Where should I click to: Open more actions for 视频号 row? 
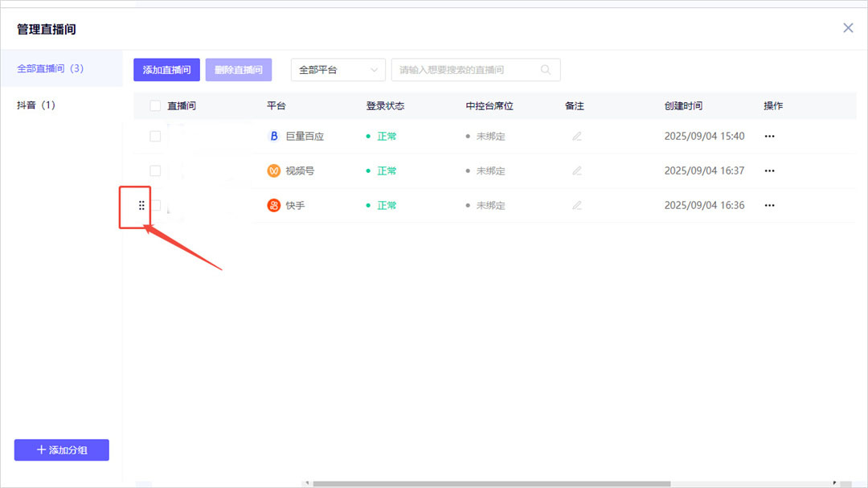pyautogui.click(x=769, y=170)
